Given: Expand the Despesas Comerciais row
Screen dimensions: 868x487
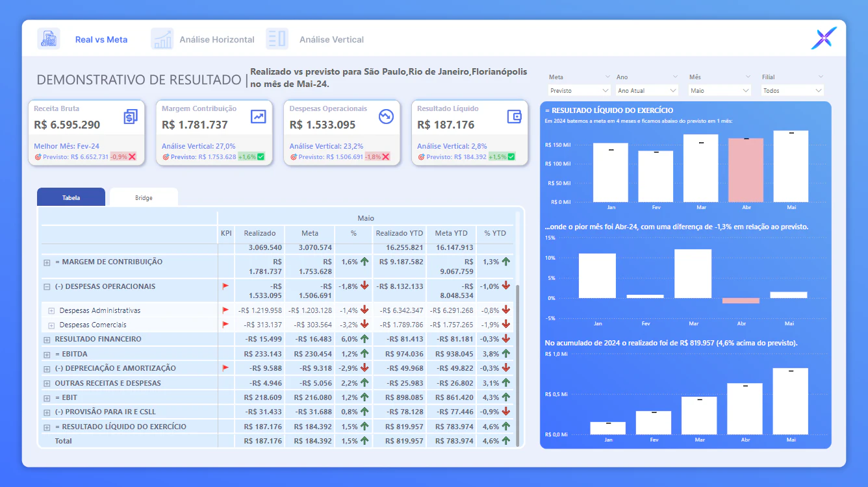Looking at the screenshot, I should pyautogui.click(x=52, y=325).
